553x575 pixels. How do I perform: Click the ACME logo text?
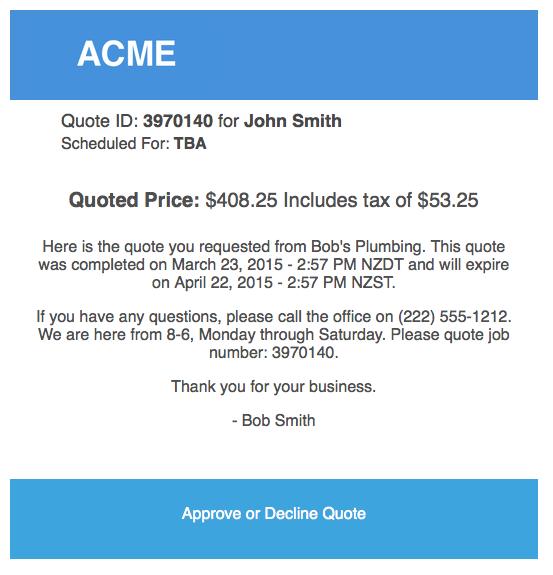(x=127, y=54)
